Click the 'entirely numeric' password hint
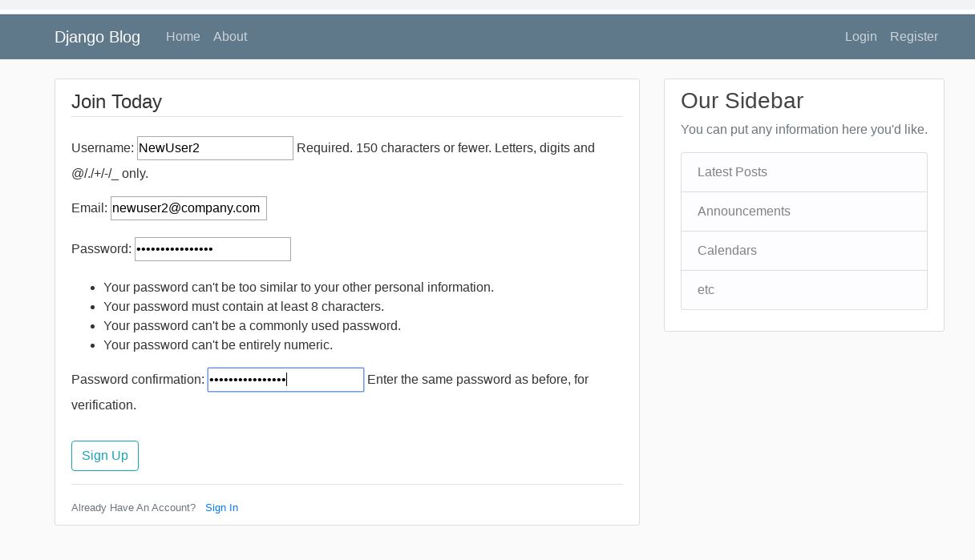Screen dimensions: 975x560 tap(218, 345)
